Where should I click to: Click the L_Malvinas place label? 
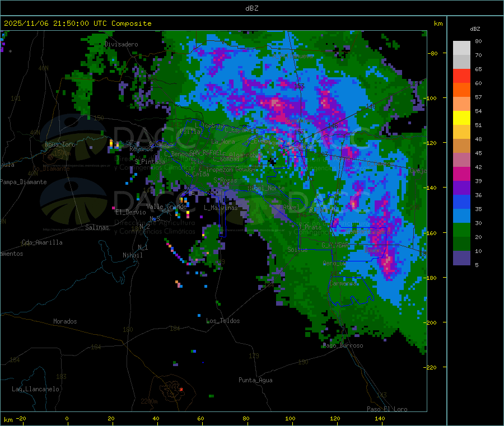click(221, 208)
